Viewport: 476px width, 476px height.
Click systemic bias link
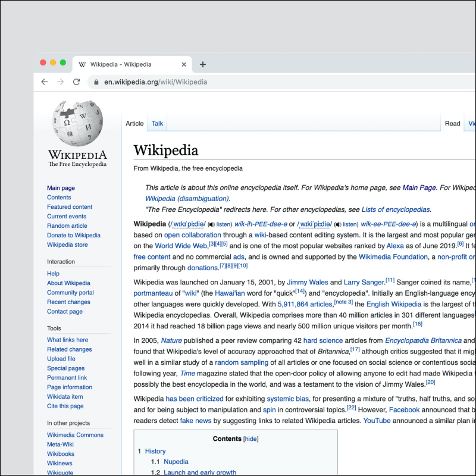[x=288, y=399]
